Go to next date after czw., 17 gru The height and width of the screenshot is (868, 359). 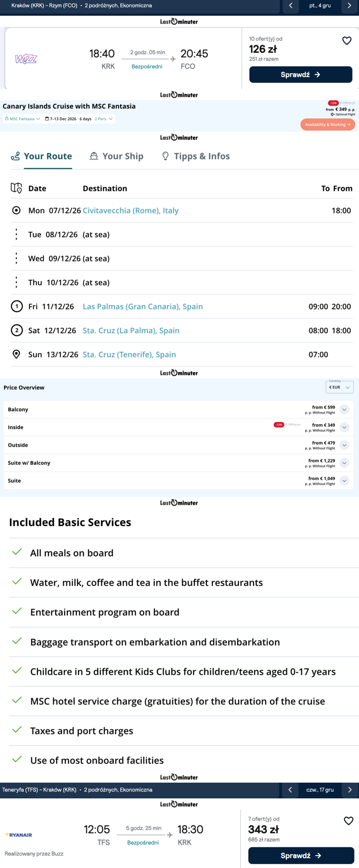click(350, 789)
